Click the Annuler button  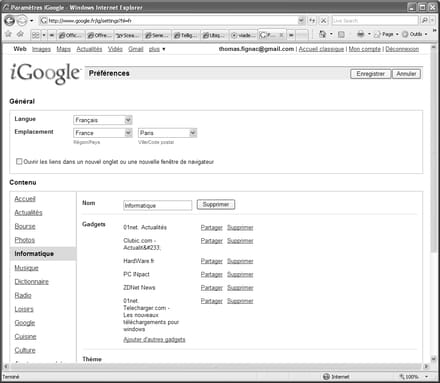coord(406,74)
